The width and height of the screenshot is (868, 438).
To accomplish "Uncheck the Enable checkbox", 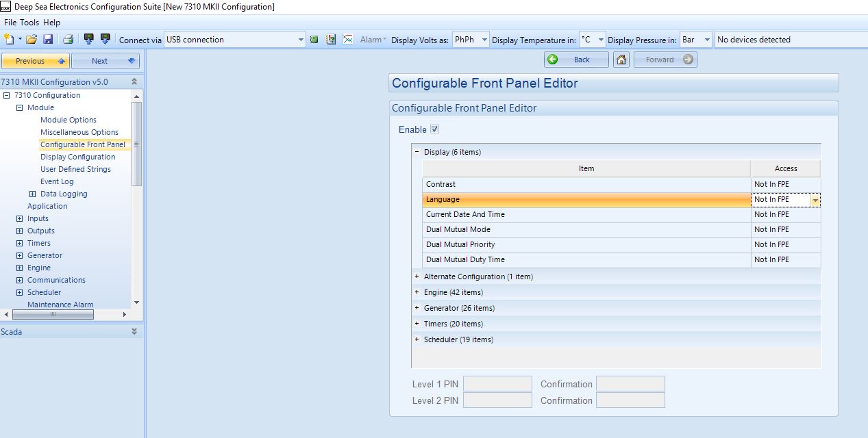I will tap(435, 129).
